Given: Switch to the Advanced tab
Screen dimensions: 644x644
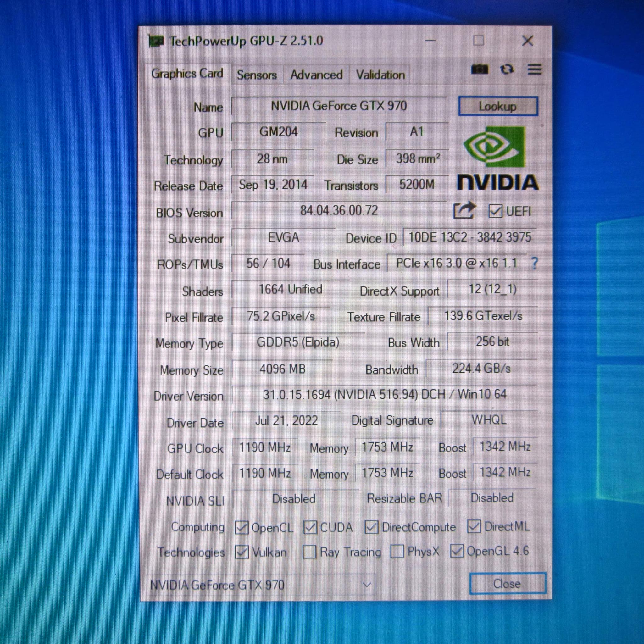Looking at the screenshot, I should pos(316,75).
